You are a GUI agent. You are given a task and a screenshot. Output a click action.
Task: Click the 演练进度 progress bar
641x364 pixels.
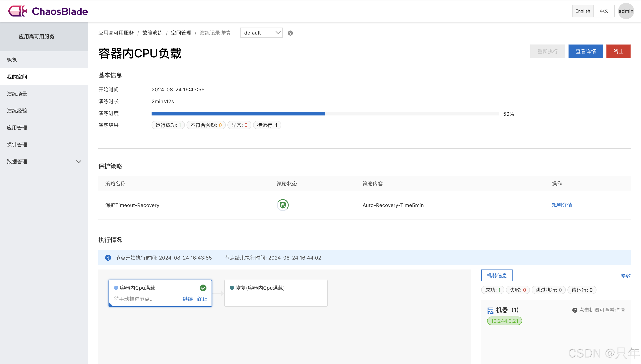click(x=325, y=114)
